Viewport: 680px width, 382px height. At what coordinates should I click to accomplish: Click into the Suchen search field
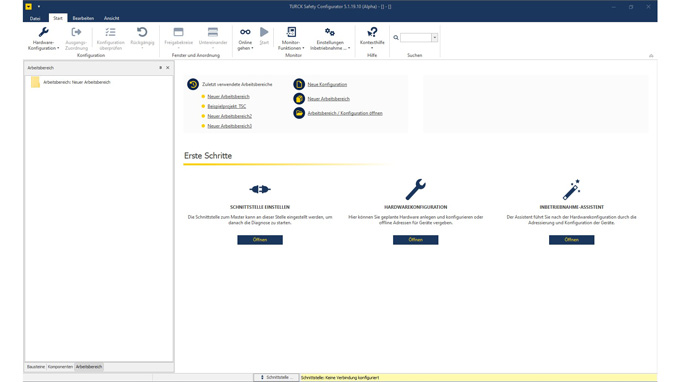(416, 38)
